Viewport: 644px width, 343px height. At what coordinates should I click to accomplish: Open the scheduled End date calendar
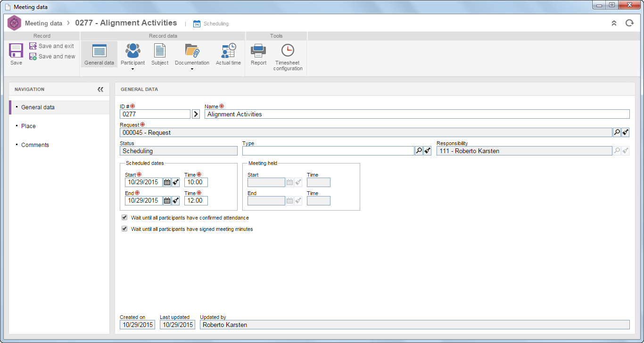click(x=167, y=201)
